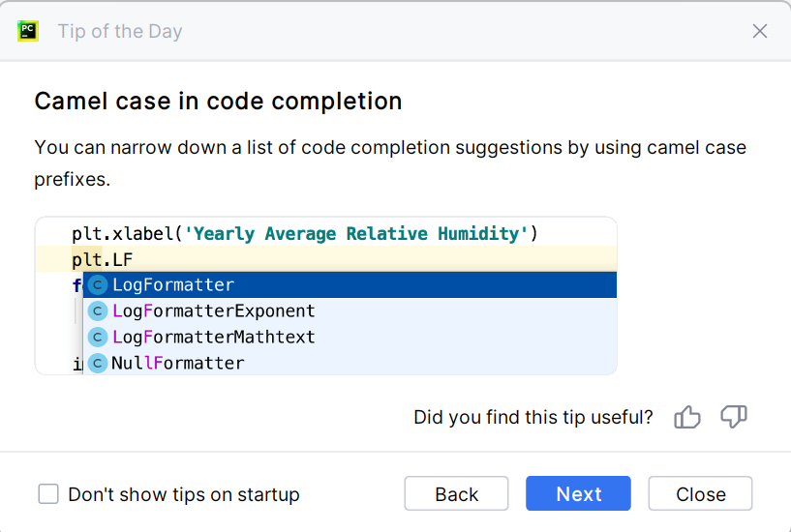Click the class icon beside NullFormatter
Viewport: 791px width, 532px height.
(97, 363)
